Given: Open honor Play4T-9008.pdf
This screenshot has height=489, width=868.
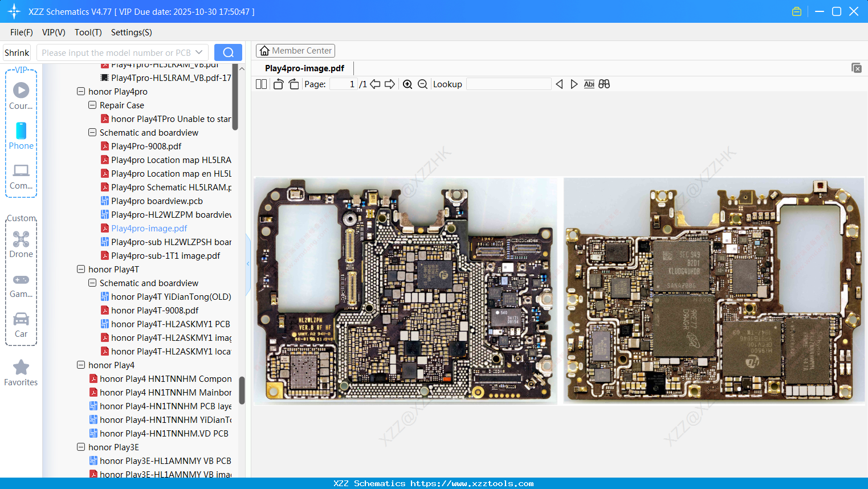Looking at the screenshot, I should (x=154, y=310).
